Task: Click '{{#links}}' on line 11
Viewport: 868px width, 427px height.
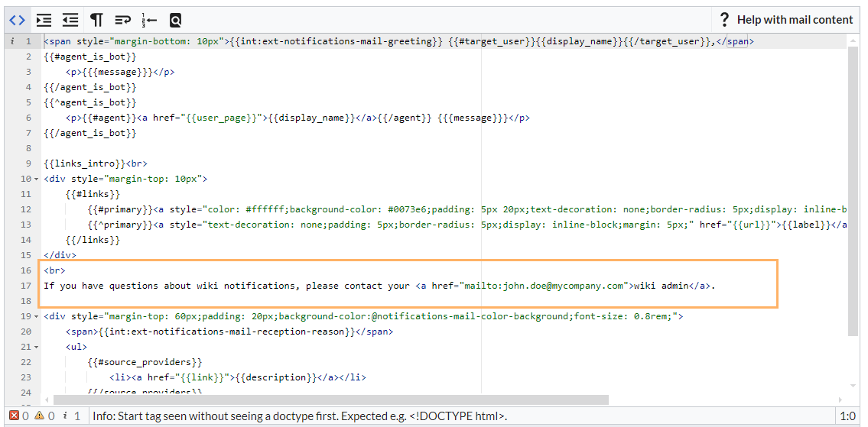Action: 93,194
